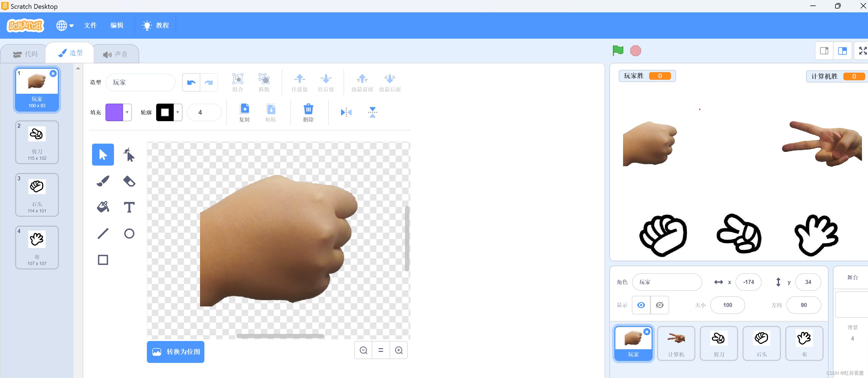Select the Eraser tool
Viewport: 868px width, 378px height.
pos(129,181)
